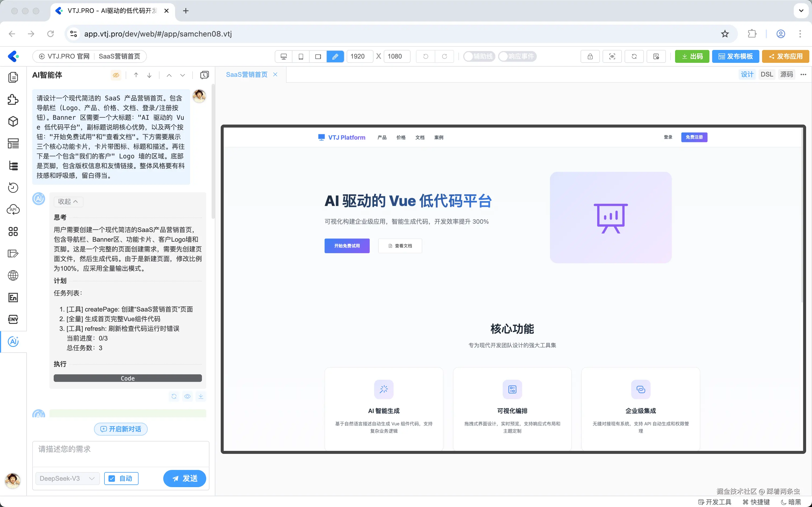Start a new chat with 开启新对话

pyautogui.click(x=121, y=429)
